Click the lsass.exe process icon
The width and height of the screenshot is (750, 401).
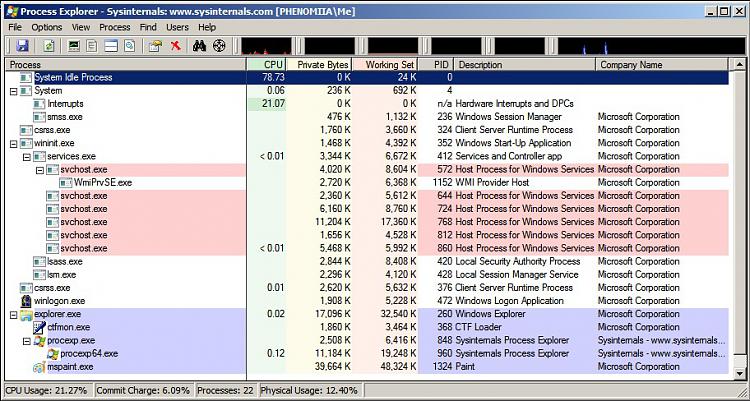point(39,262)
